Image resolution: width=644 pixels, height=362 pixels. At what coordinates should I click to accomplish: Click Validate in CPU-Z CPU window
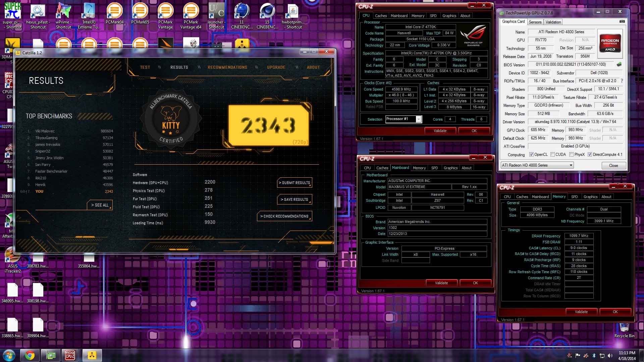tap(440, 131)
